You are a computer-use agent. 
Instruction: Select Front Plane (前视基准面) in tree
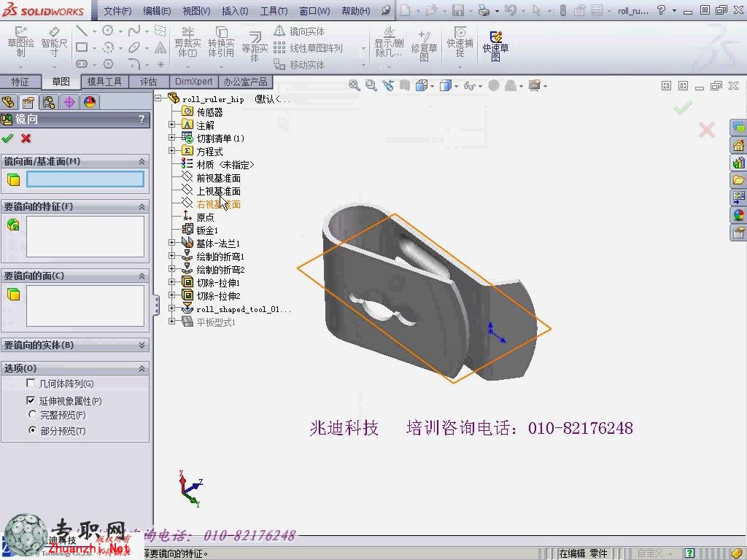[218, 178]
